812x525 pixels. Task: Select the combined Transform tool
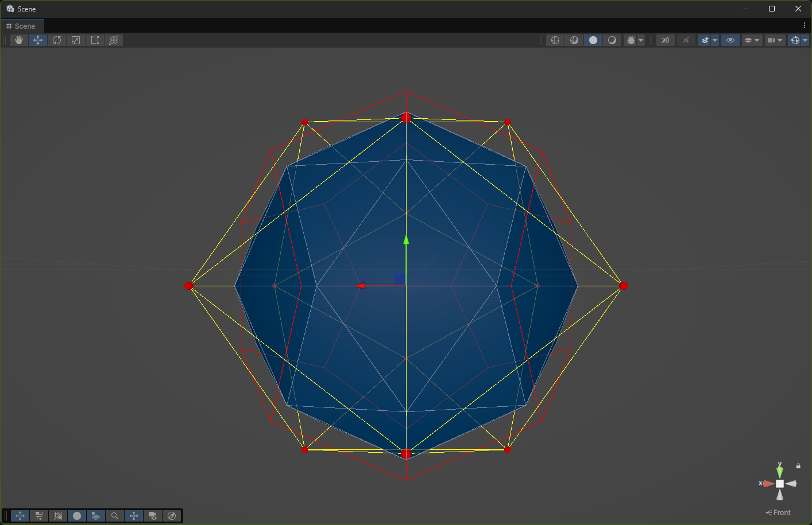point(114,40)
